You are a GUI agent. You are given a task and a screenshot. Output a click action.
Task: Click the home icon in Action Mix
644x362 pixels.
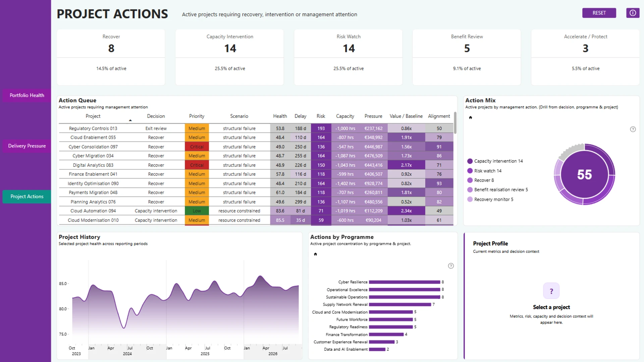click(x=470, y=117)
